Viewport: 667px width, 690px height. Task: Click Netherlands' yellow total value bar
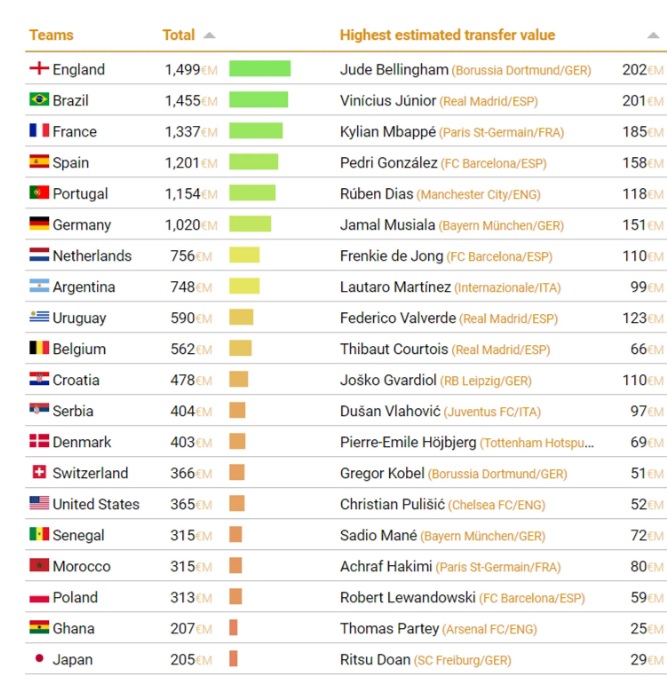coord(244,255)
